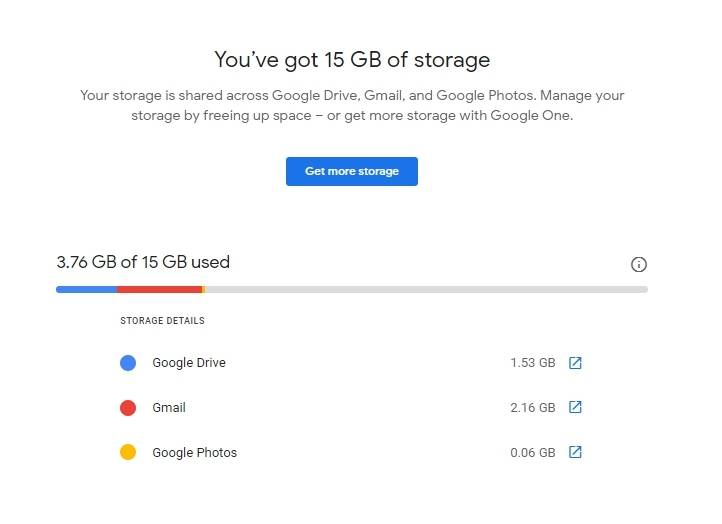
Task: Open Google Photos external link icon
Action: (575, 452)
